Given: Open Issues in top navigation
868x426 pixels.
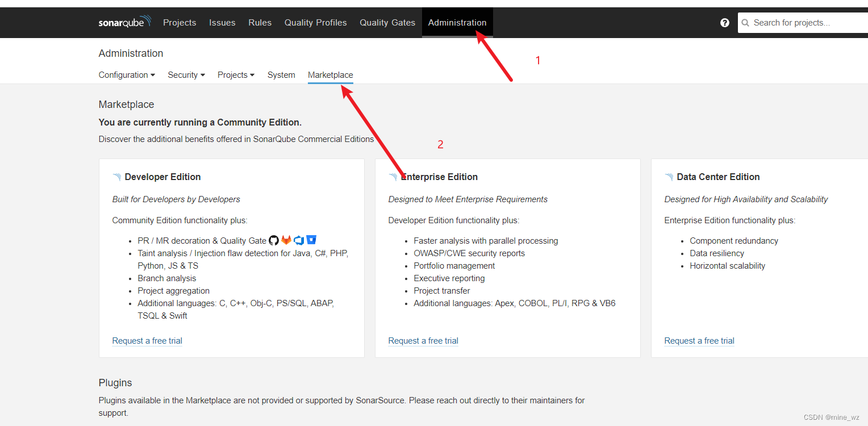Looking at the screenshot, I should (222, 23).
